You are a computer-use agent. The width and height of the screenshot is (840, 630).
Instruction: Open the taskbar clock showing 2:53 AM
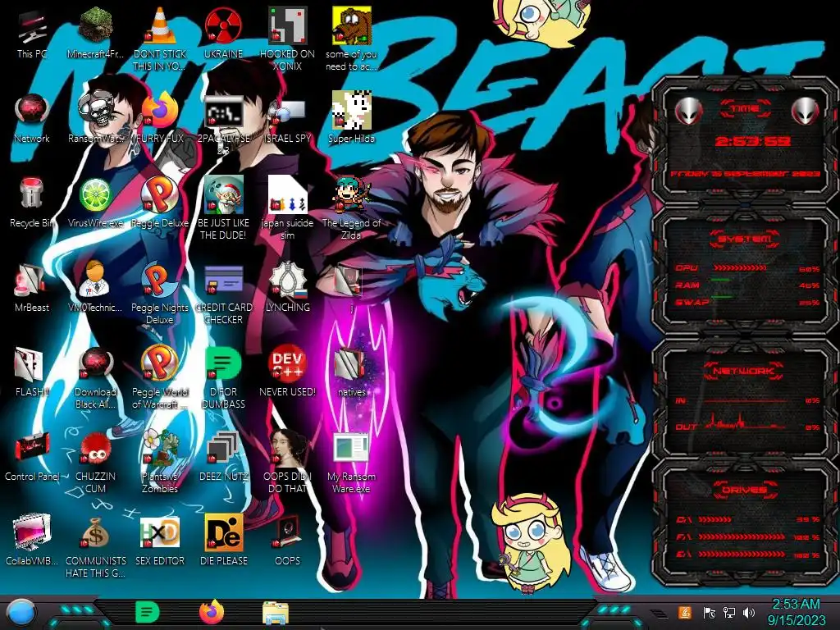[x=796, y=612]
